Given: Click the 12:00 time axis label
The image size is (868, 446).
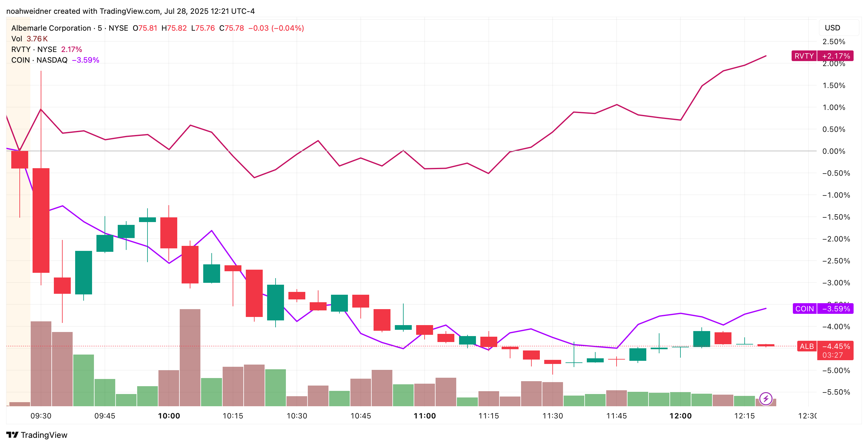Looking at the screenshot, I should 680,416.
